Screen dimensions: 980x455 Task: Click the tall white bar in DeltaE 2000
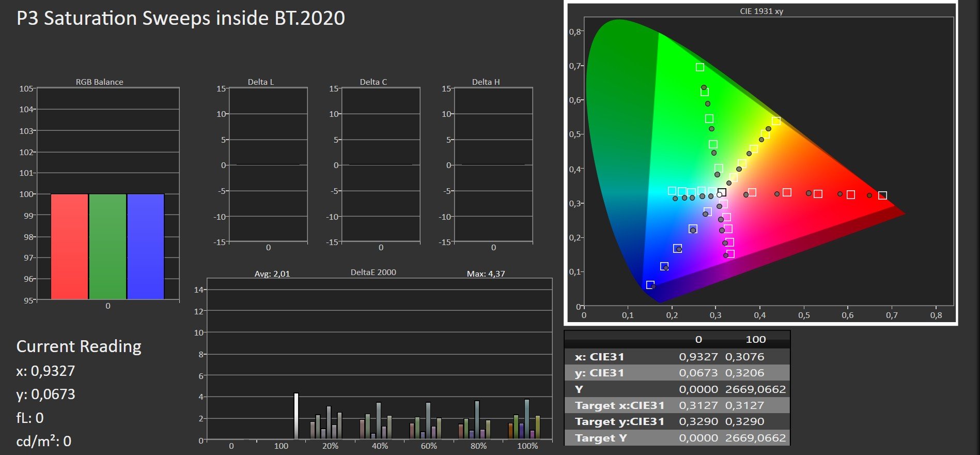tap(296, 416)
